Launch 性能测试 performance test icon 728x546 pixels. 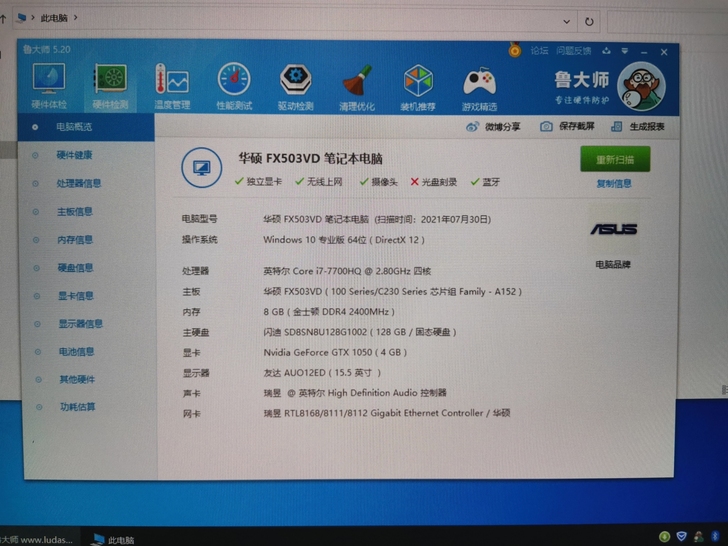click(234, 87)
